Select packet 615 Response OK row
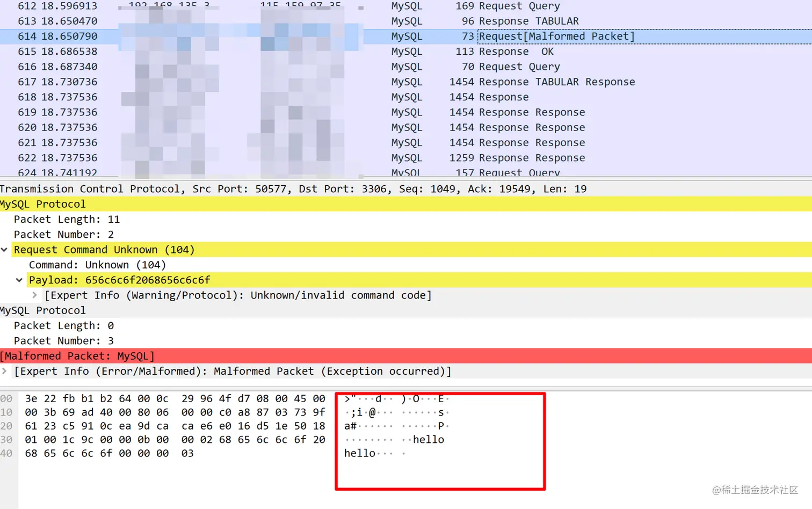 click(406, 52)
